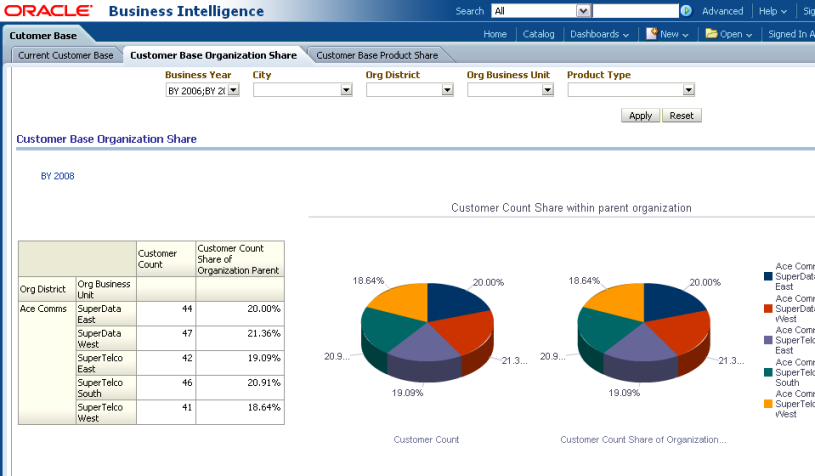Select Customer Base Organization Share tab
The width and height of the screenshot is (815, 476).
tap(214, 55)
